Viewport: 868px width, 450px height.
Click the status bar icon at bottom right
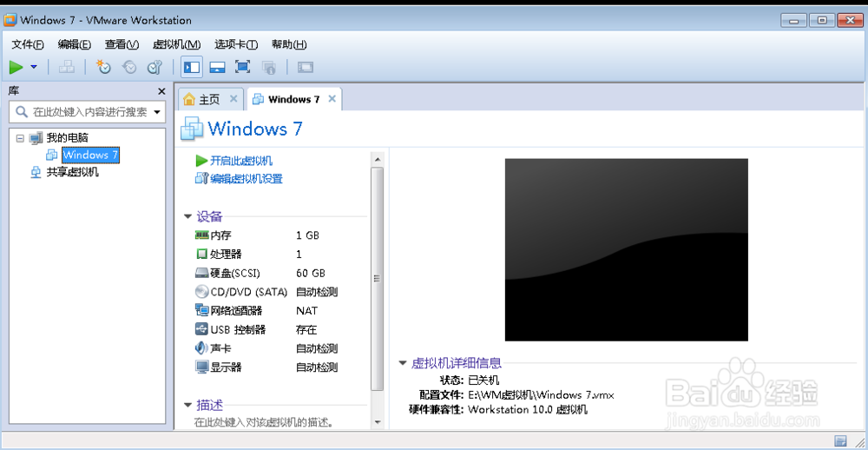click(x=840, y=440)
